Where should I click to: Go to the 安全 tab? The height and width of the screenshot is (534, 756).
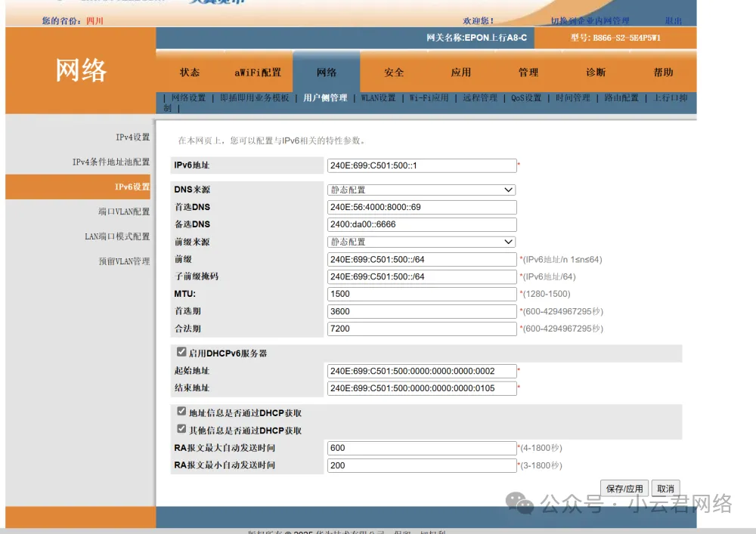click(394, 73)
